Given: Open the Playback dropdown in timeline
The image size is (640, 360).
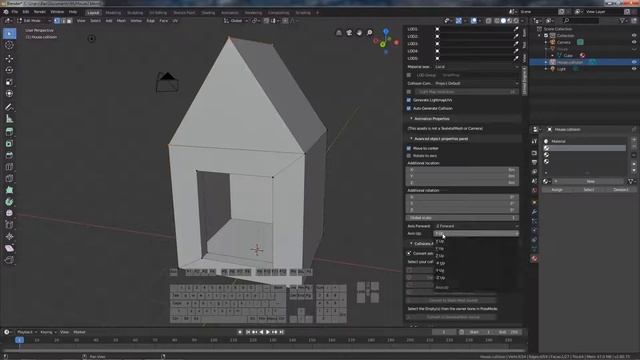Looking at the screenshot, I should (27, 332).
